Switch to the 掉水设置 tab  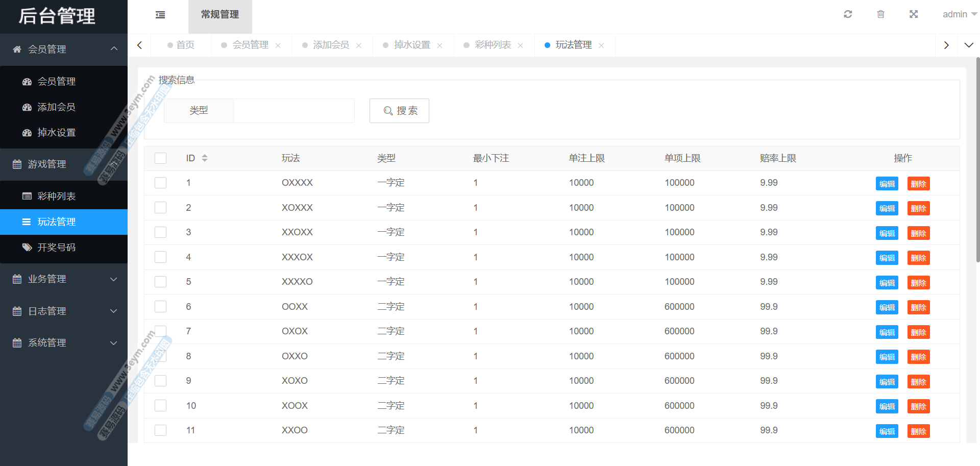(412, 45)
